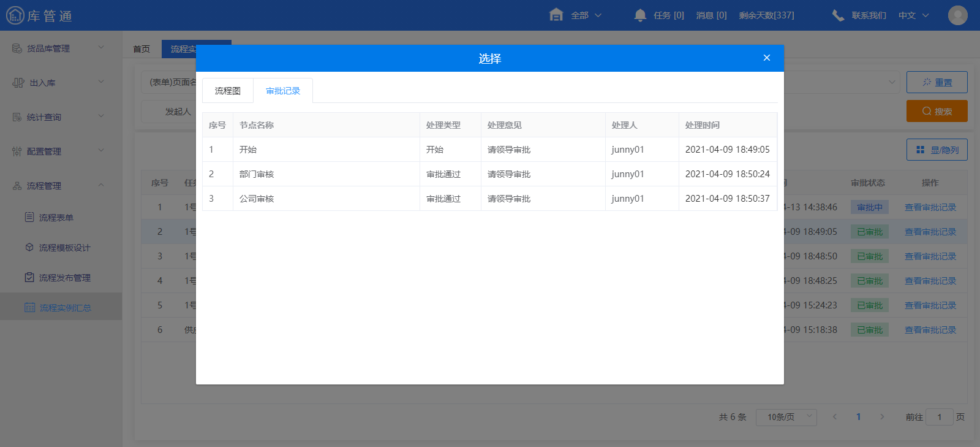Click the 配置管理 sidebar icon
The image size is (980, 447).
pyautogui.click(x=17, y=151)
